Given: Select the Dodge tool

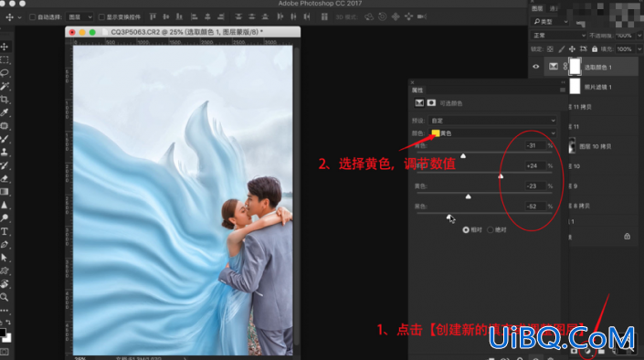Looking at the screenshot, I should click(x=5, y=217).
